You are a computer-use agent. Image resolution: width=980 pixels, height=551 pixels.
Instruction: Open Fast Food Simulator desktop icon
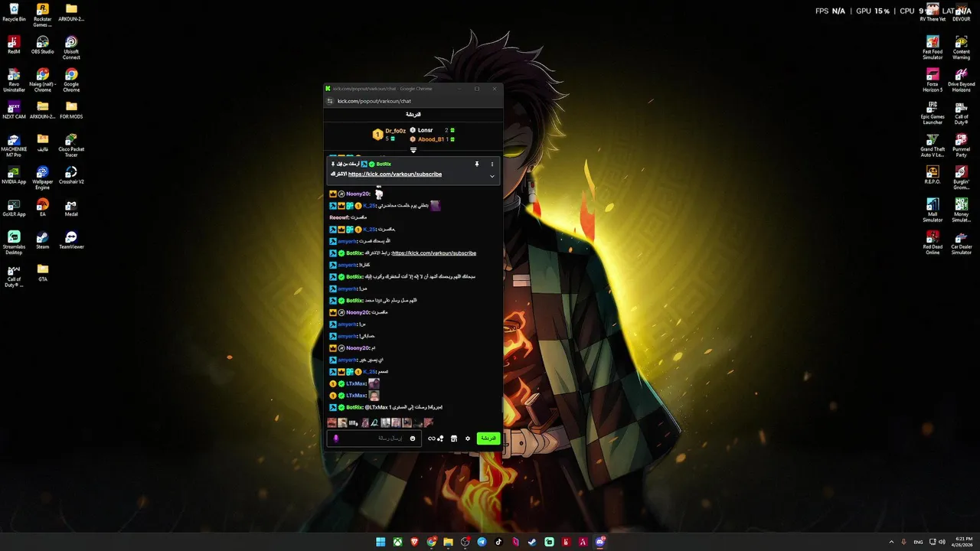click(933, 47)
